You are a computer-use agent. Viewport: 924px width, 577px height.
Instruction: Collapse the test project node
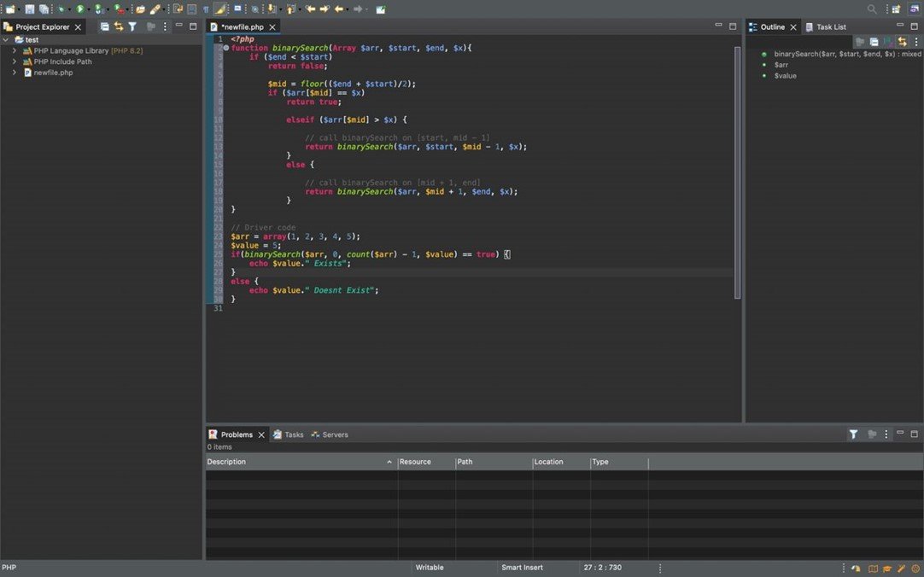tap(6, 39)
